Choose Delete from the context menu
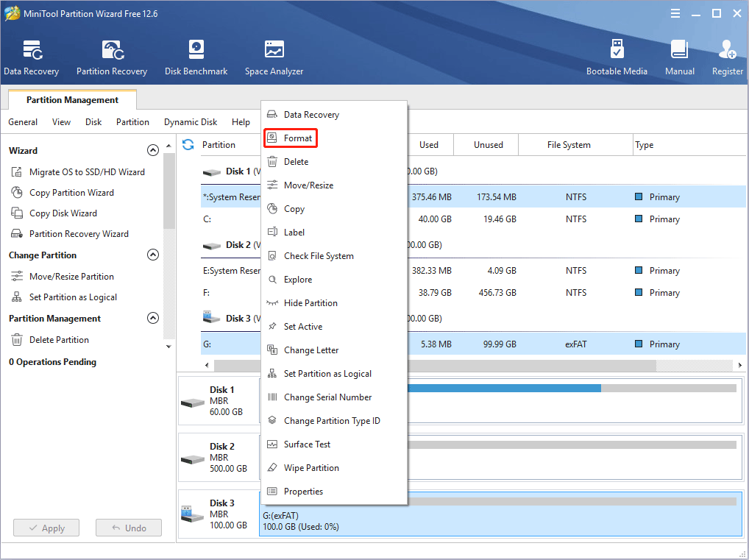The width and height of the screenshot is (749, 560). pyautogui.click(x=334, y=161)
